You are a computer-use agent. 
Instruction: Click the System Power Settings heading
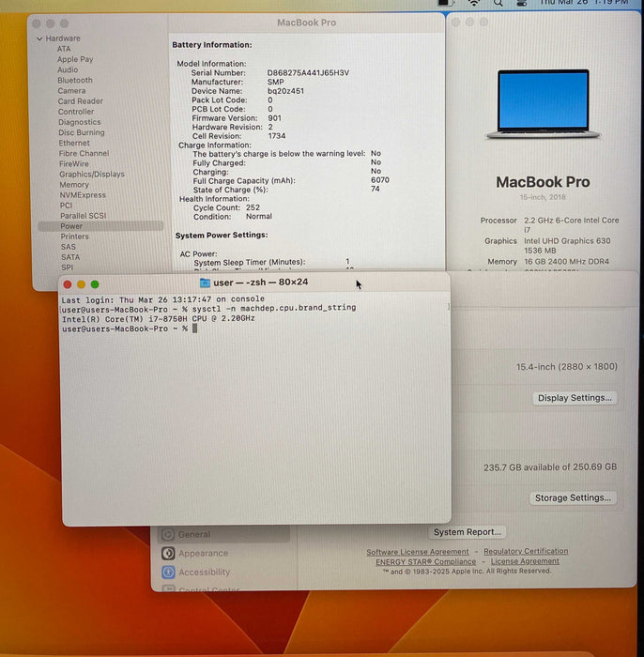click(222, 235)
